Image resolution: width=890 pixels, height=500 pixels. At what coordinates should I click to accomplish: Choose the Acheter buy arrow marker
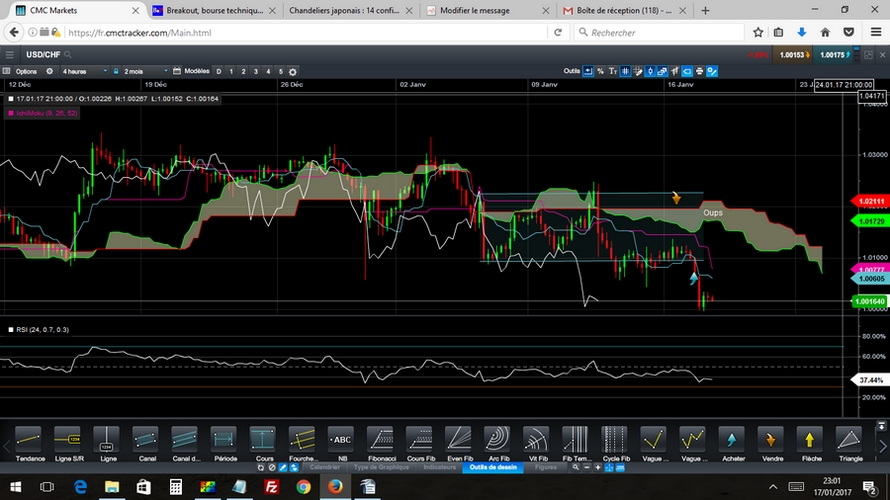[731, 440]
